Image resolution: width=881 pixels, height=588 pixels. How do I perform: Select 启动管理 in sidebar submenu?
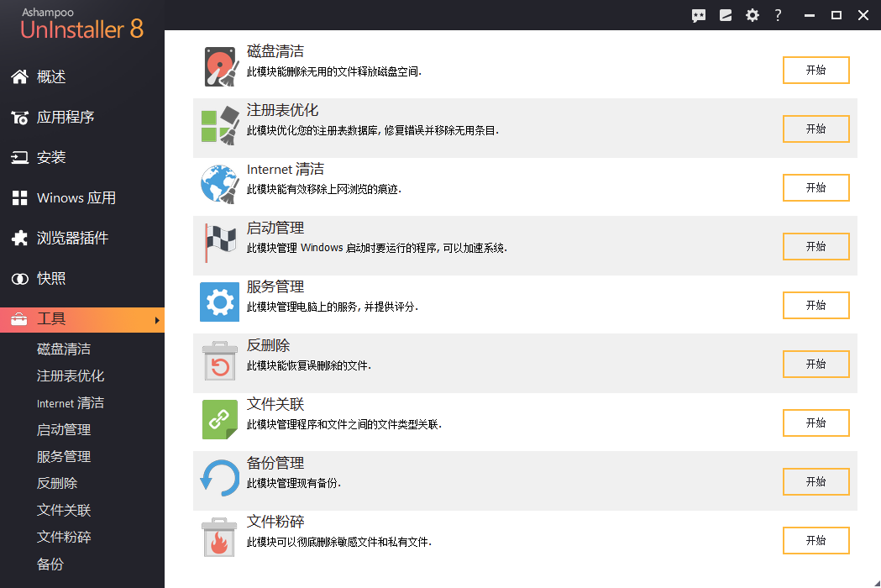[x=64, y=430]
